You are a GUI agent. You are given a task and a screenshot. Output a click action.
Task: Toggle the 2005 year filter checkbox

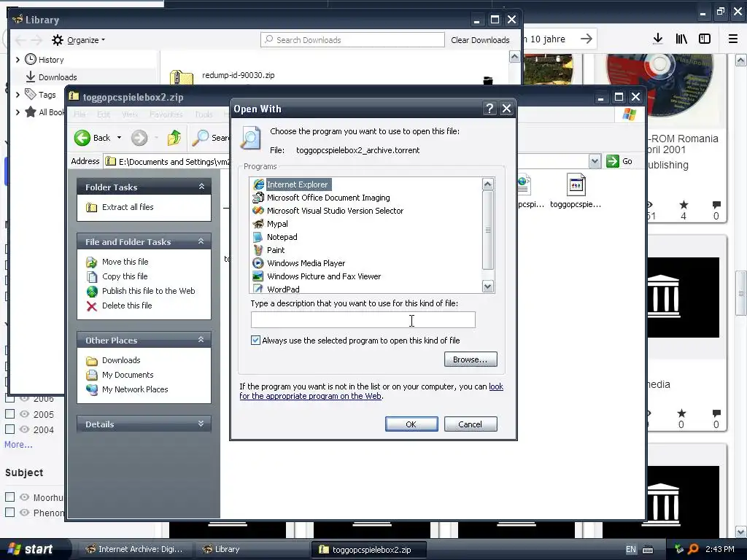(9, 414)
